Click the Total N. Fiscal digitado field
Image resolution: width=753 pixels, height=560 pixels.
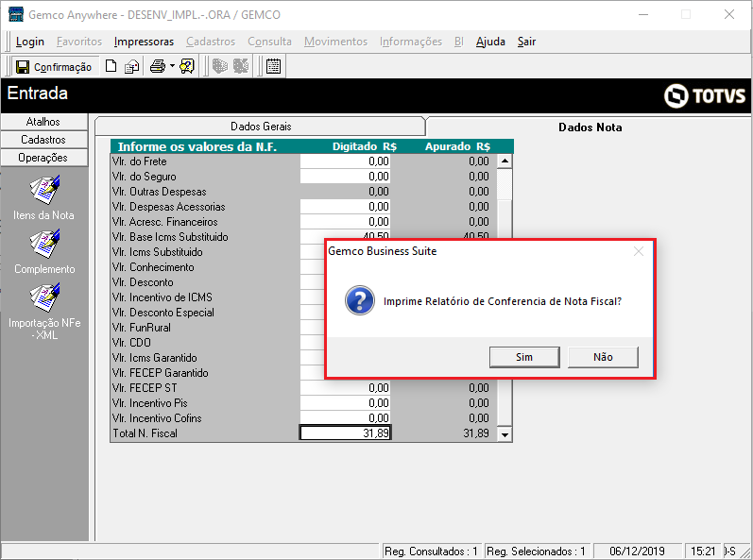345,433
